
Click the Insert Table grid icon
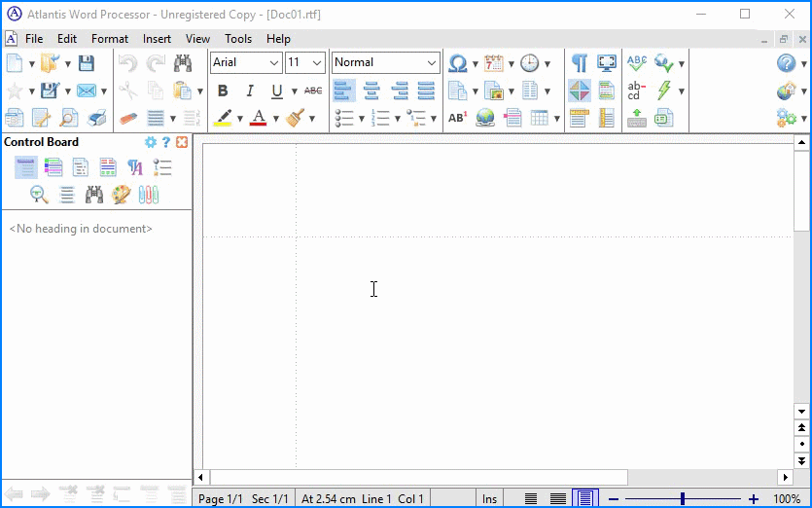pos(539,118)
